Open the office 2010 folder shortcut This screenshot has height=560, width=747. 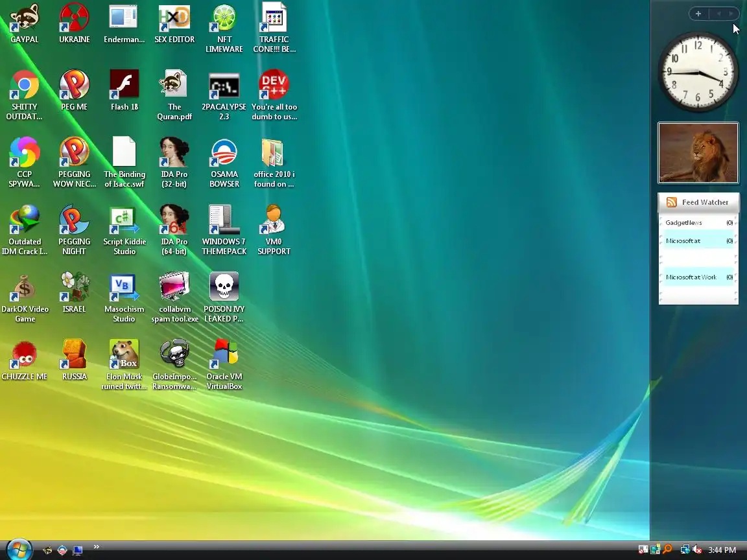pos(274,163)
